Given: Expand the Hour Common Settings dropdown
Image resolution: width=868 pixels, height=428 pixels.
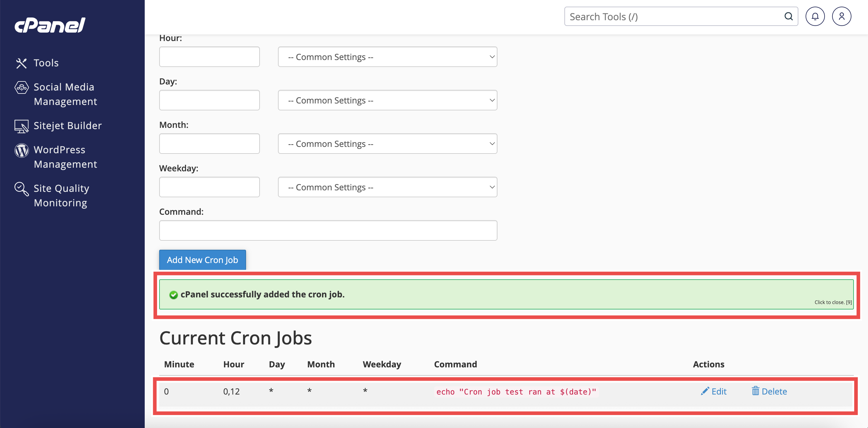Looking at the screenshot, I should pyautogui.click(x=387, y=57).
